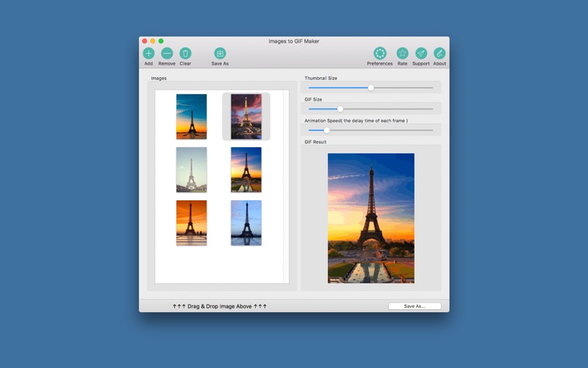Click the yellow minimize window button

[153, 41]
